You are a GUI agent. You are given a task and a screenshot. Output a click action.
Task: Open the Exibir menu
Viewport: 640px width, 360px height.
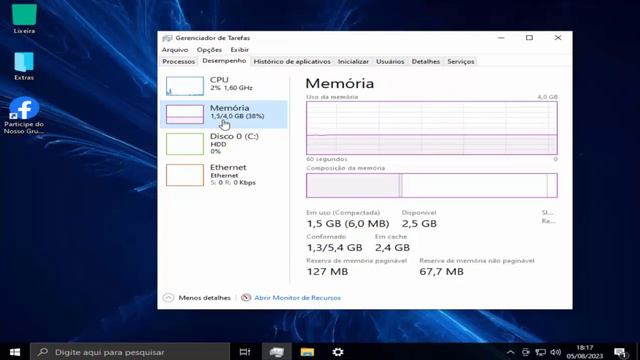(x=240, y=50)
